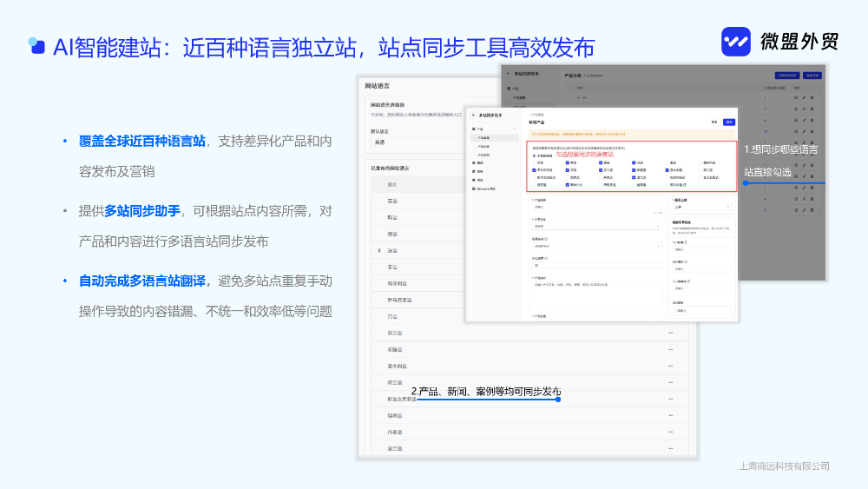Click the product icon in the add-product sidebar
This screenshot has width=868, height=489.
(x=473, y=129)
